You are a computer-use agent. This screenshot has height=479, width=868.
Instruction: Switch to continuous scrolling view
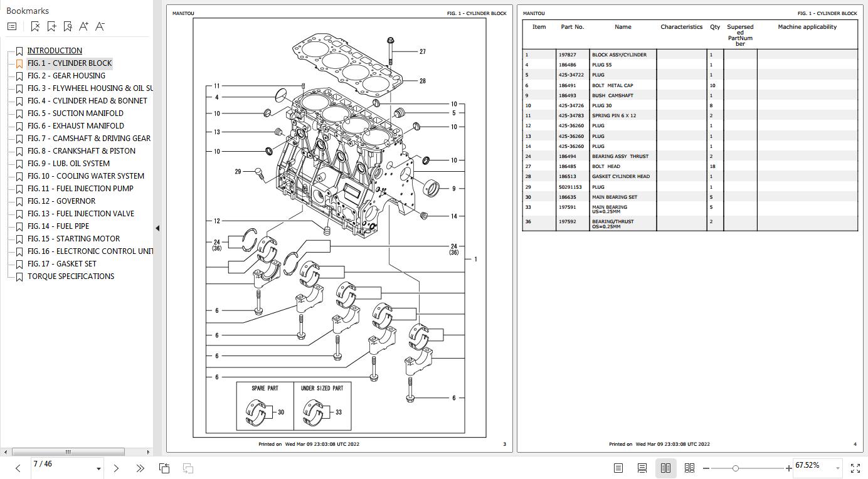click(x=642, y=468)
